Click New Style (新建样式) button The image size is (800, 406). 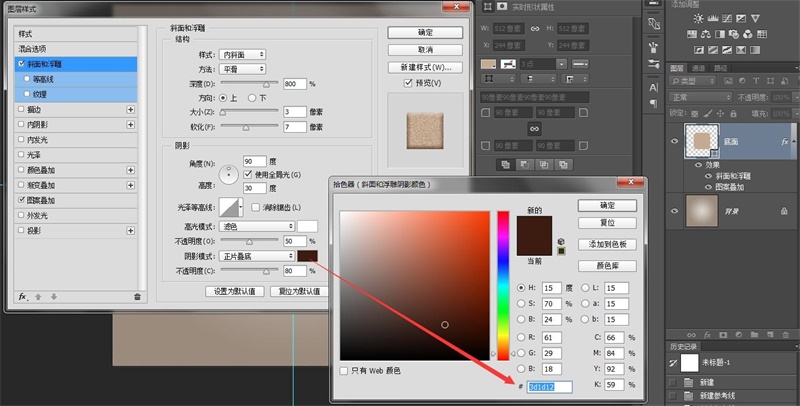pos(425,67)
